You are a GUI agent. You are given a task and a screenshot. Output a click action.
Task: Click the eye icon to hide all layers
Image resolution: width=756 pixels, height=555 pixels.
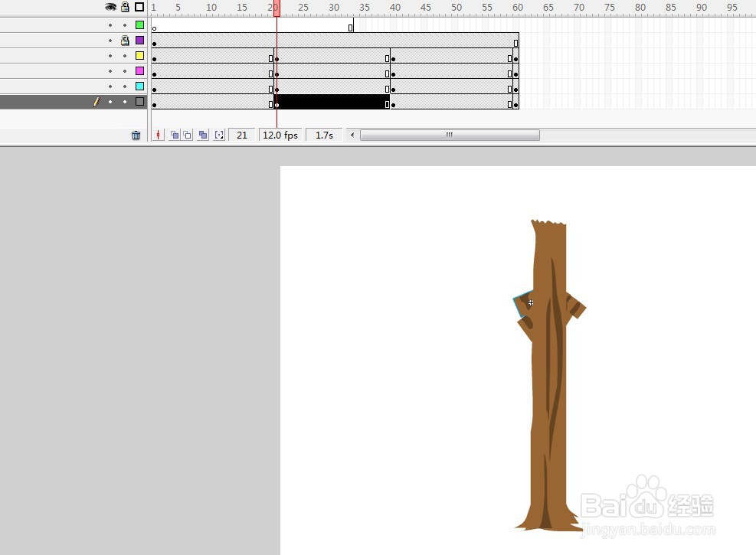pyautogui.click(x=110, y=7)
